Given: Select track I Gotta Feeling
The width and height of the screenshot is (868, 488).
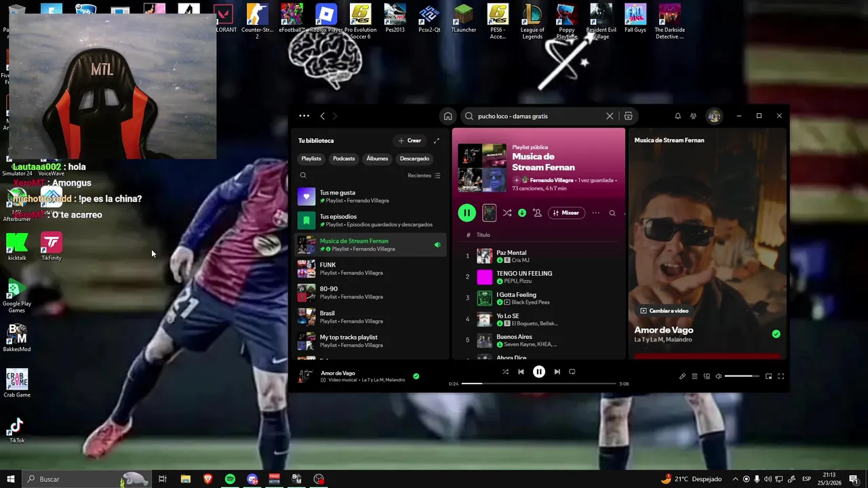Looking at the screenshot, I should click(x=539, y=298).
